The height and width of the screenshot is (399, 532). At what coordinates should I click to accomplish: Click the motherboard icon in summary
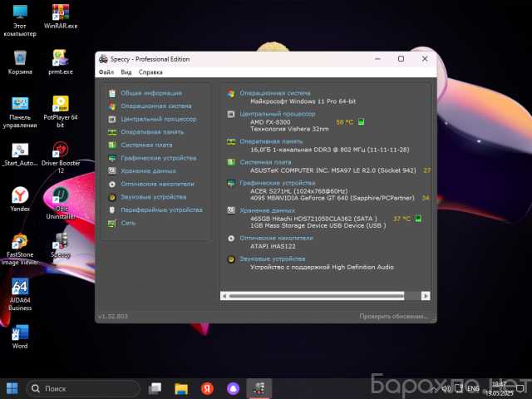(x=231, y=163)
